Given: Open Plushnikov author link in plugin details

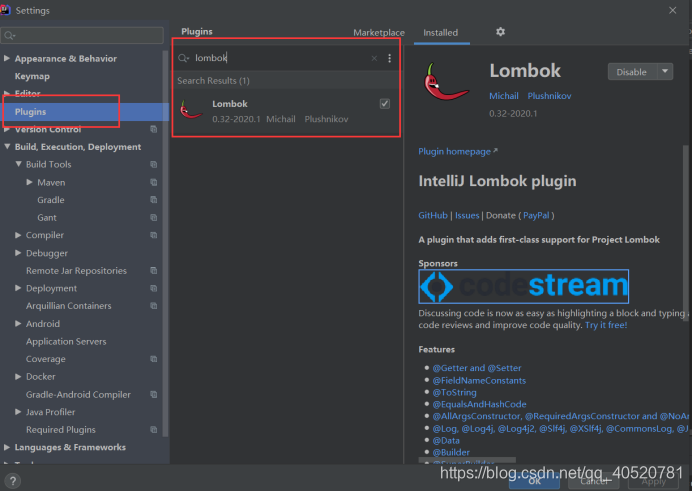Looking at the screenshot, I should click(549, 96).
